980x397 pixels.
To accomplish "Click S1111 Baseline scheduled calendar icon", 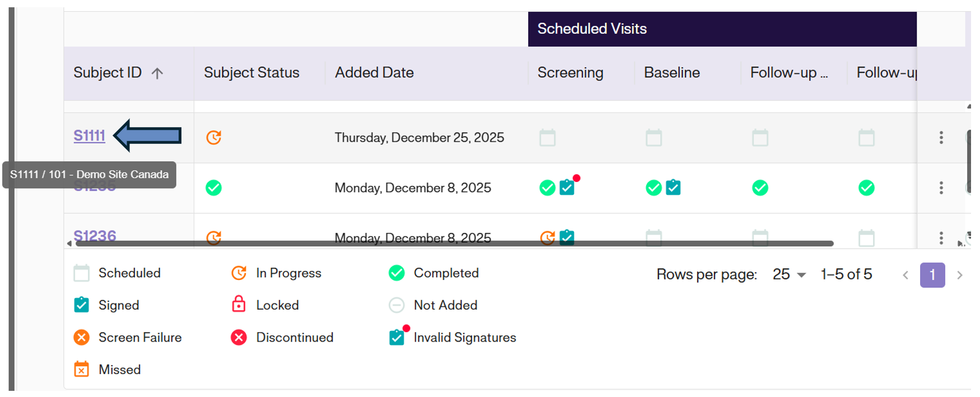I will [654, 137].
